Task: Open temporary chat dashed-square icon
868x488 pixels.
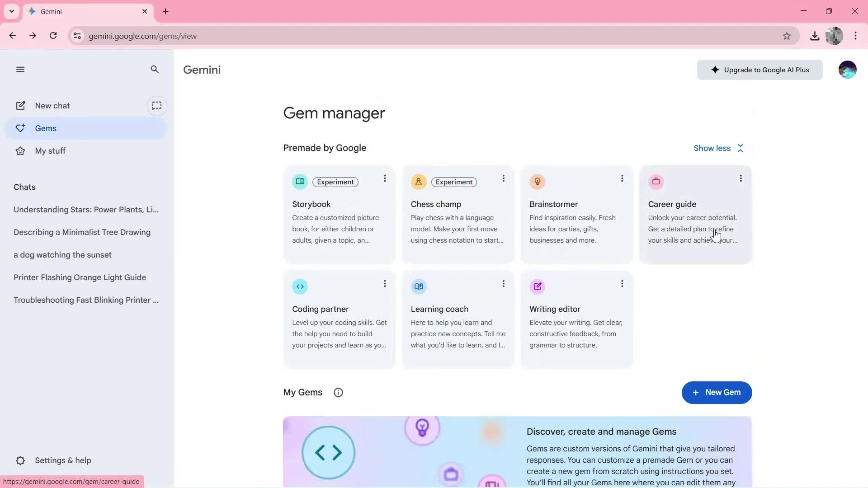Action: pyautogui.click(x=157, y=106)
